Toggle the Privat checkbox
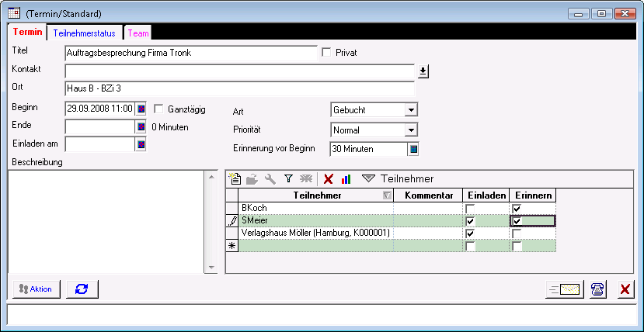This screenshot has width=644, height=332. pyautogui.click(x=327, y=53)
